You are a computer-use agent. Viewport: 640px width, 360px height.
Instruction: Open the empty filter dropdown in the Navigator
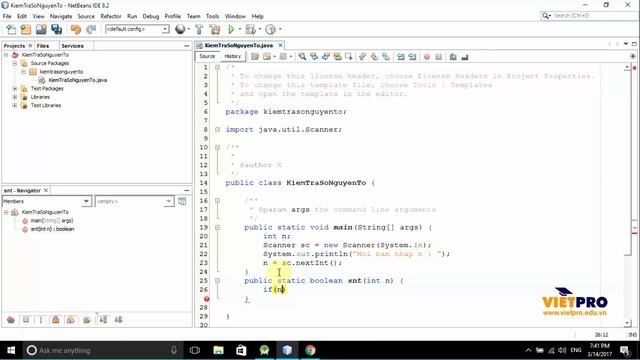tap(169, 201)
